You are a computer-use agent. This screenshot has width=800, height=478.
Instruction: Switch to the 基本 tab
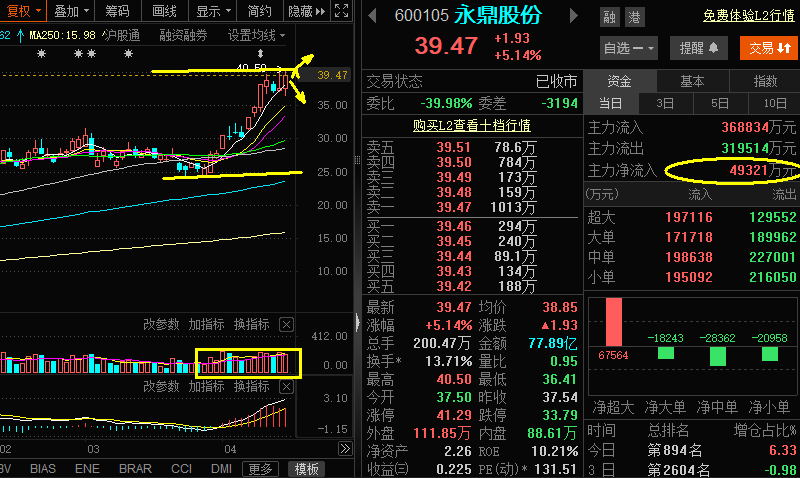[692, 81]
